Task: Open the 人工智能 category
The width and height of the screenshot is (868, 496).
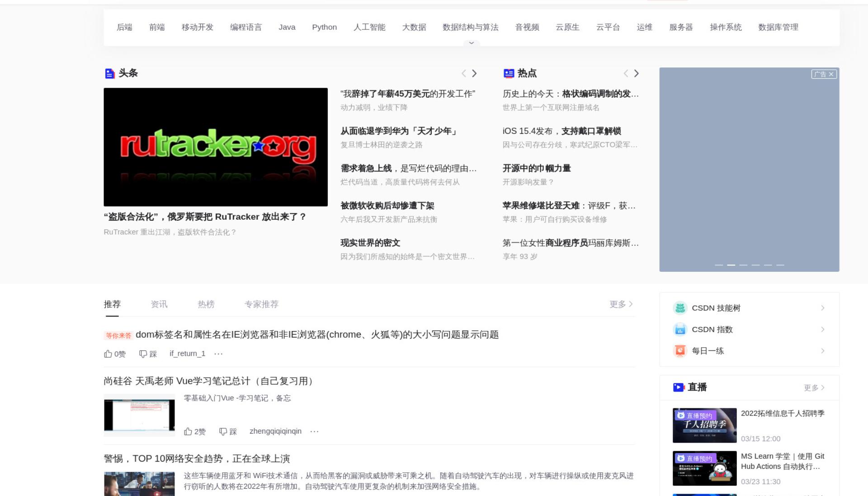Action: pyautogui.click(x=369, y=27)
